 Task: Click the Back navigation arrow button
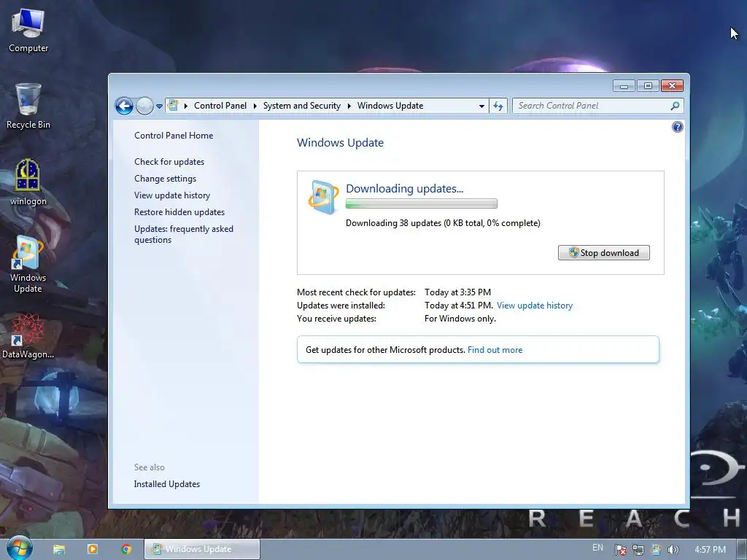tap(124, 106)
